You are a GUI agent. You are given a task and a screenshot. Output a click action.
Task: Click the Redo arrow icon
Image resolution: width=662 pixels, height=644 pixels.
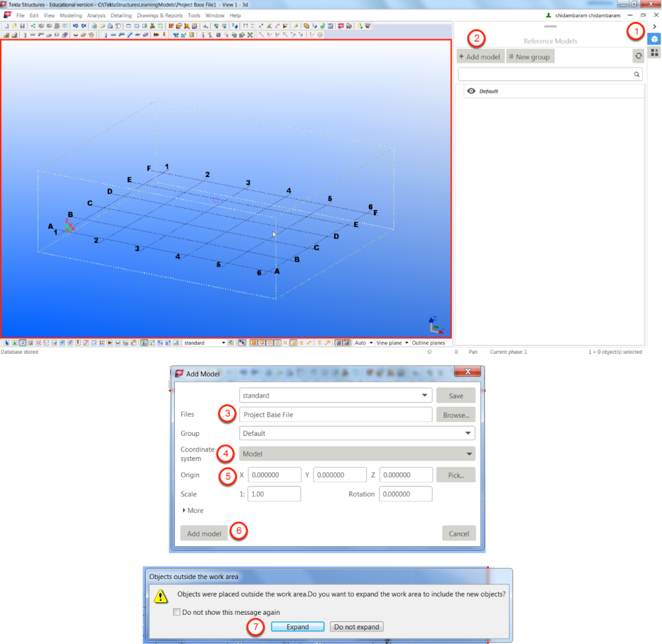[x=83, y=26]
